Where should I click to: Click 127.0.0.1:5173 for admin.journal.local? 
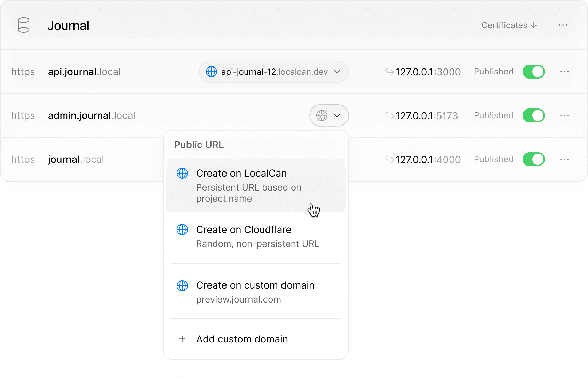pyautogui.click(x=427, y=115)
